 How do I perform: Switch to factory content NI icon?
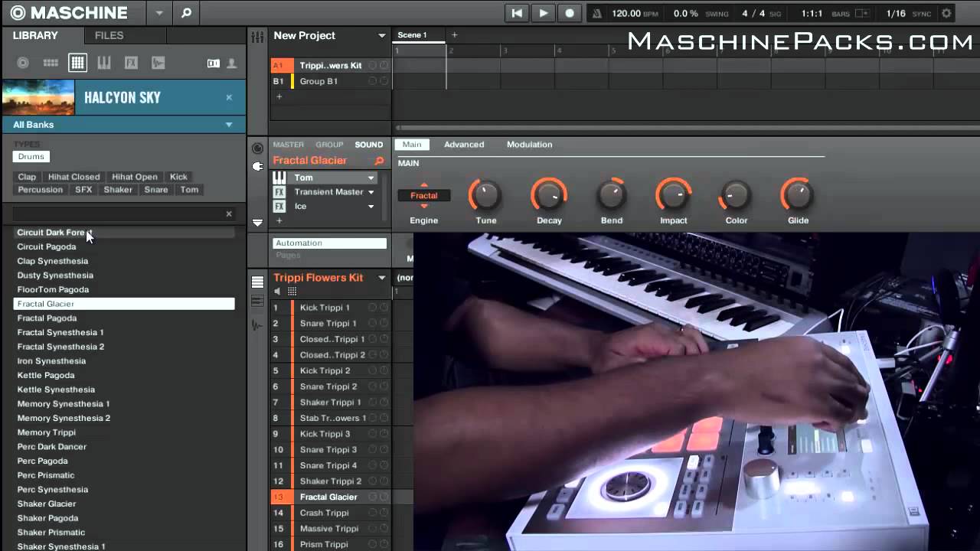click(214, 64)
